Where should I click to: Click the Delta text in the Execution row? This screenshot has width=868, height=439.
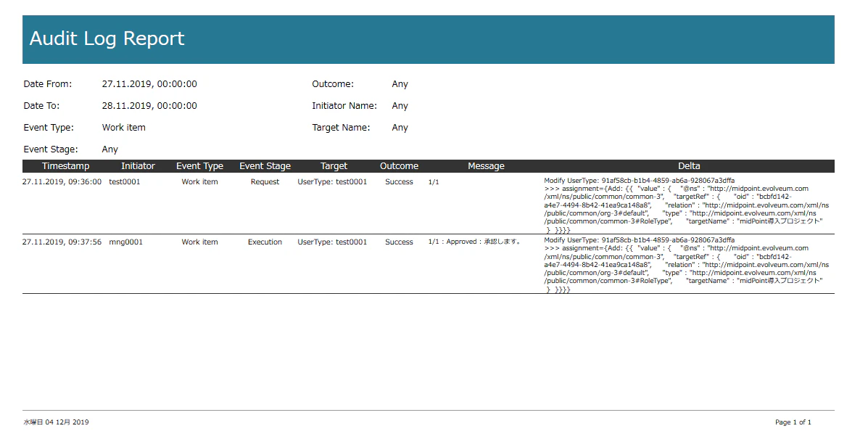point(687,265)
